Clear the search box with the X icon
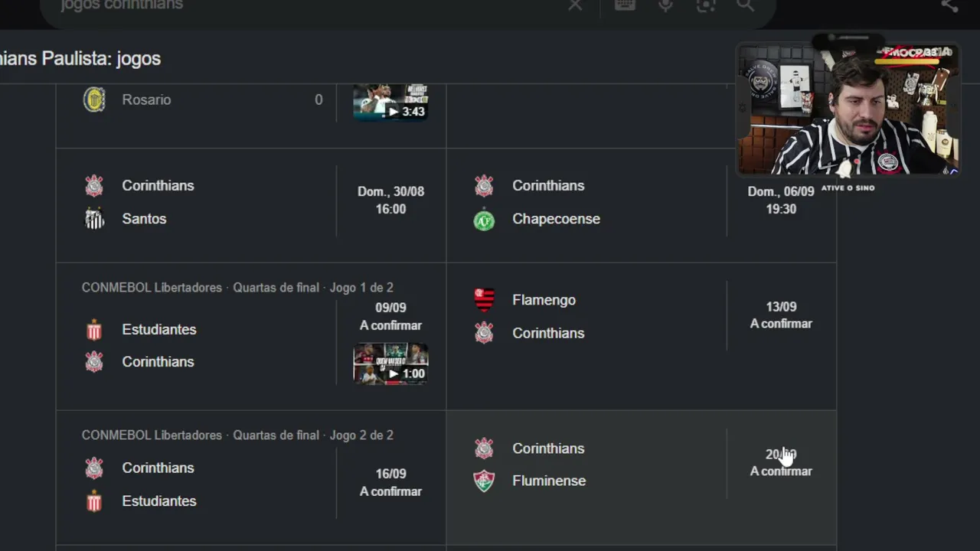980x551 pixels. tap(575, 5)
